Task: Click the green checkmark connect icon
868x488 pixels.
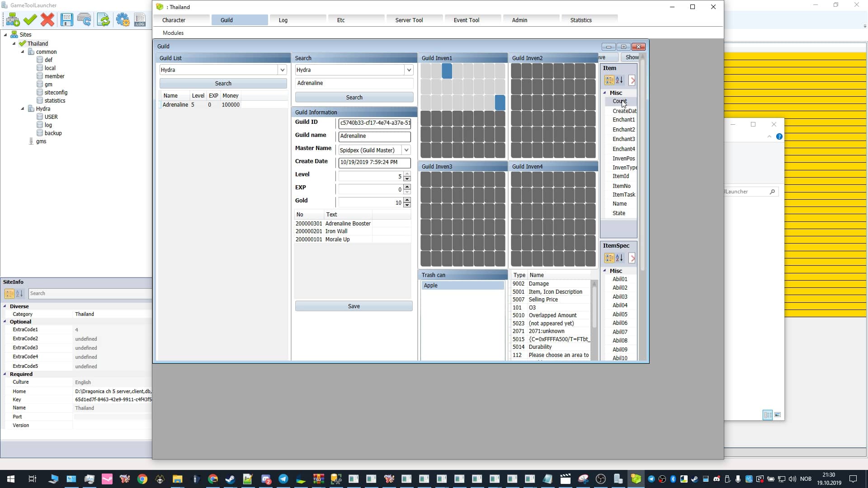Action: (30, 19)
